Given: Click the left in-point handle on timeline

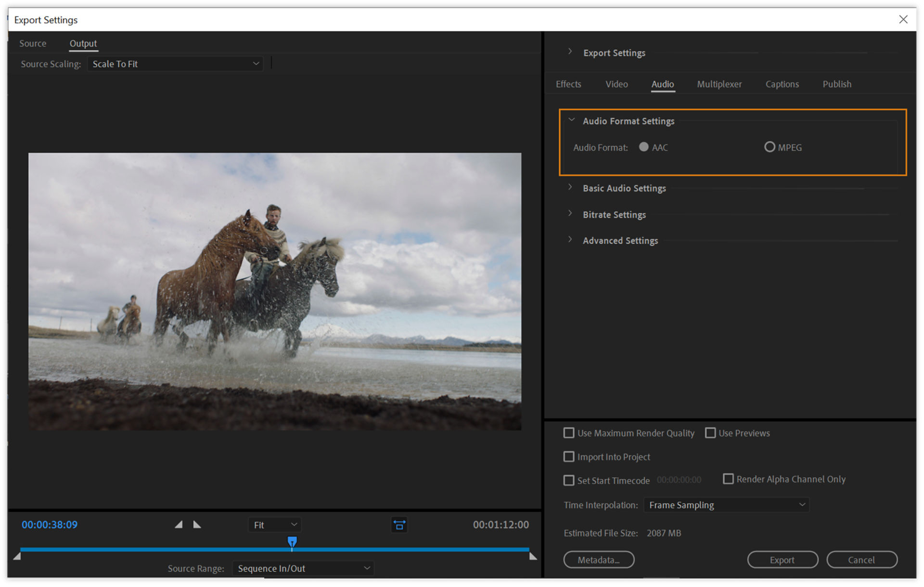Looking at the screenshot, I should tap(17, 556).
